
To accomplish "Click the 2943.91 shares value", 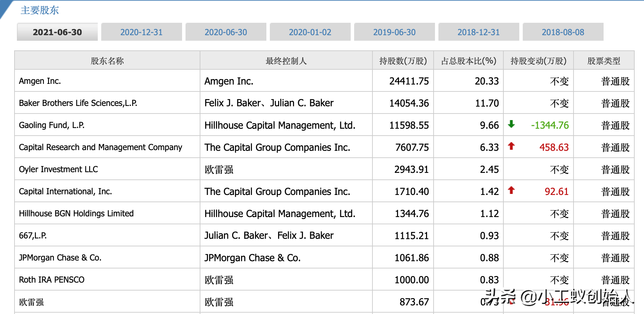I will [x=412, y=169].
